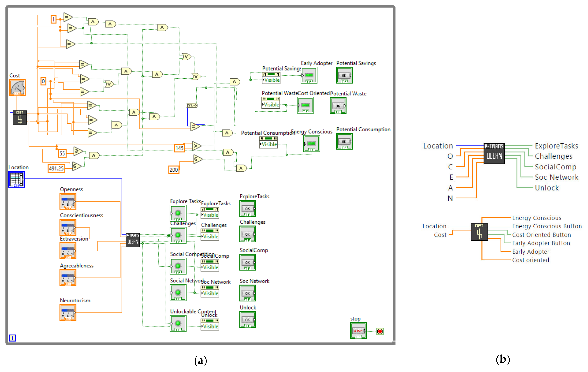Toggle the Social Network LED indicator

(178, 293)
